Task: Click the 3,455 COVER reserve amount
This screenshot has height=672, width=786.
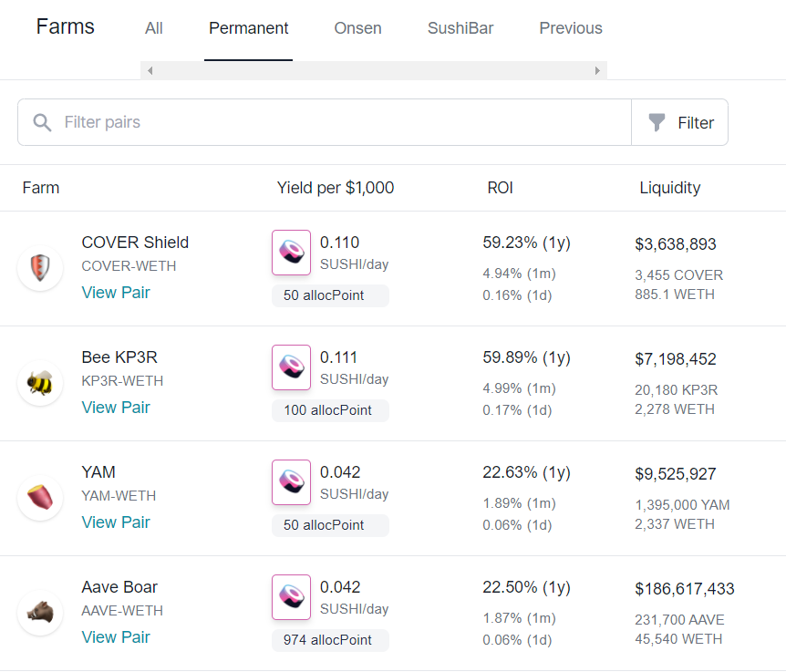Action: click(679, 275)
